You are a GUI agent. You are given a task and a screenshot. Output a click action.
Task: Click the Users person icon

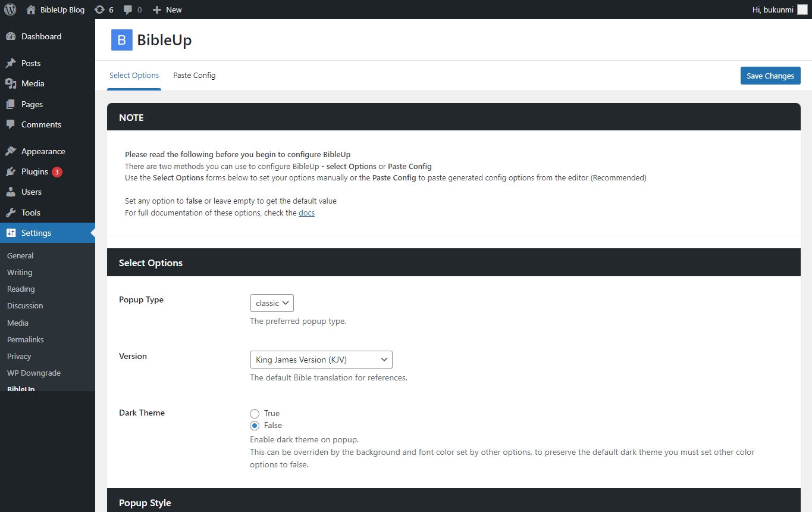pyautogui.click(x=11, y=192)
